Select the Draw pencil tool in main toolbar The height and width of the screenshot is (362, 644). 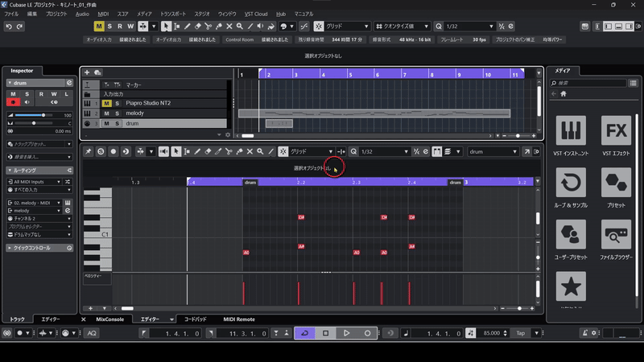[188, 27]
